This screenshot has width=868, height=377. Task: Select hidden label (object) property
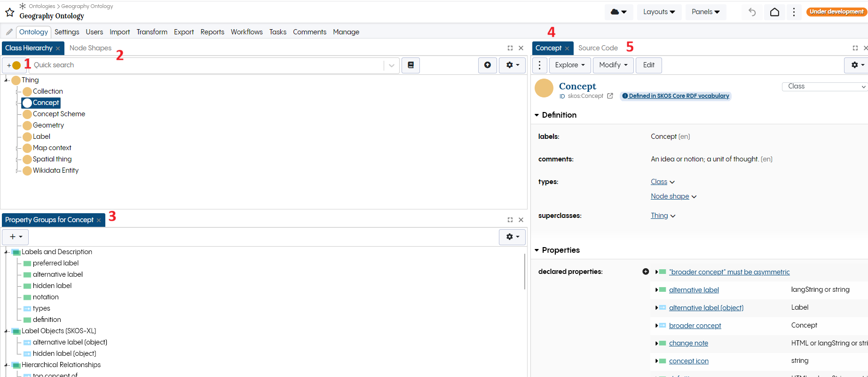[64, 353]
